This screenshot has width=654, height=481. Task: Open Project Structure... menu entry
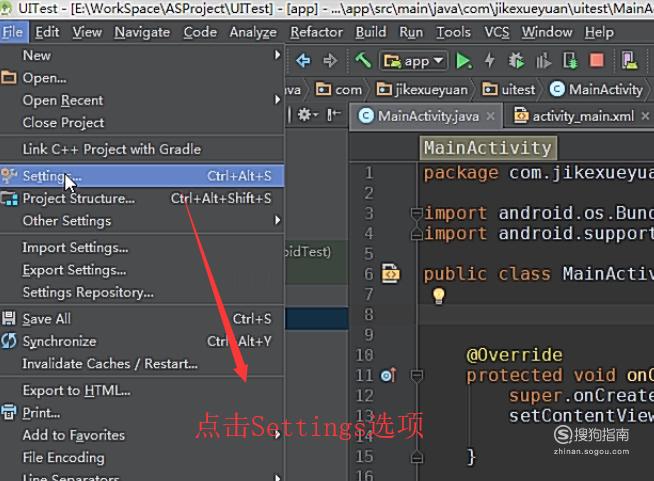[x=142, y=198]
